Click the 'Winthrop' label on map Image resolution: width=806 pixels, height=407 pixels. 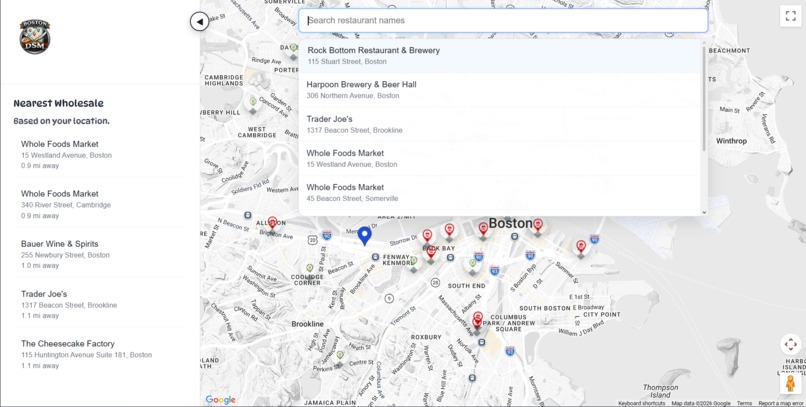[x=731, y=141]
